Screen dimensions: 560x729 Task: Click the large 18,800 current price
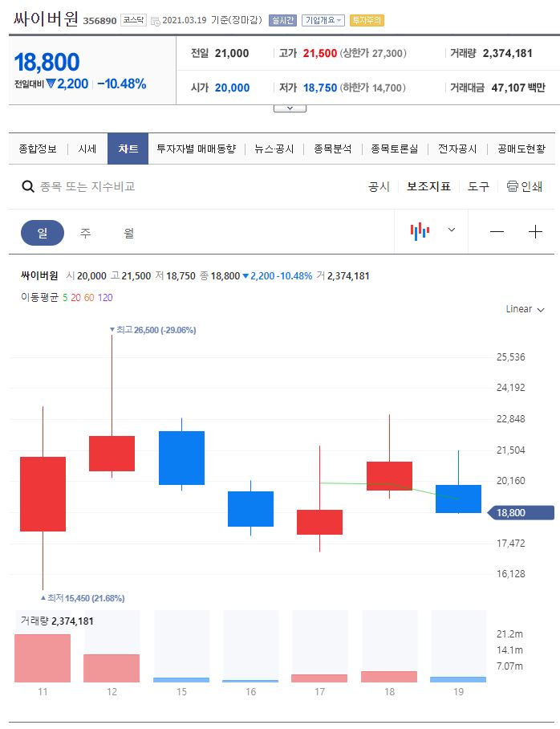point(47,62)
